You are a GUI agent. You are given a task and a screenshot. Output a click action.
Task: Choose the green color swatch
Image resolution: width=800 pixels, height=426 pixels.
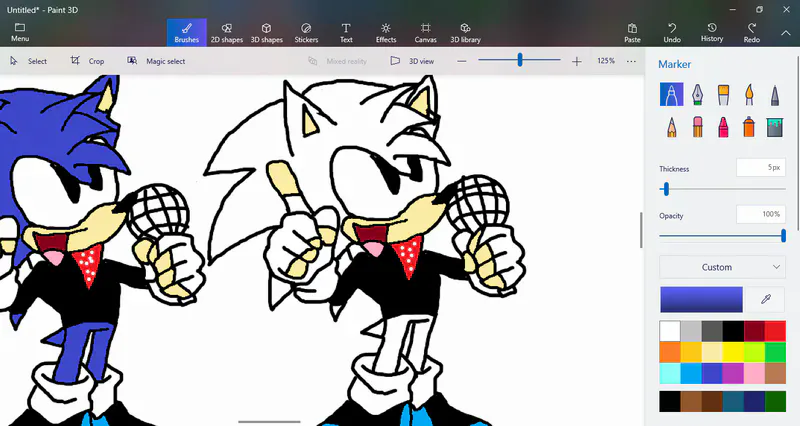[776, 352]
